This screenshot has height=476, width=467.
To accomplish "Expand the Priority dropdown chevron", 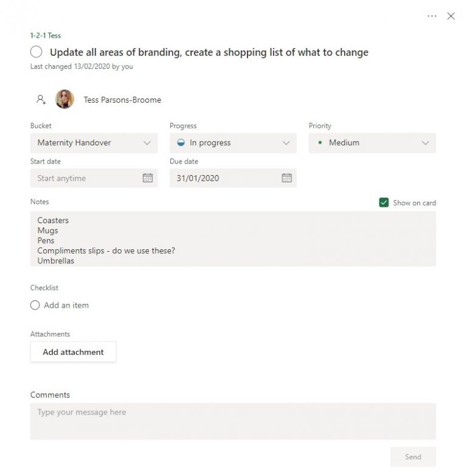I will (425, 143).
